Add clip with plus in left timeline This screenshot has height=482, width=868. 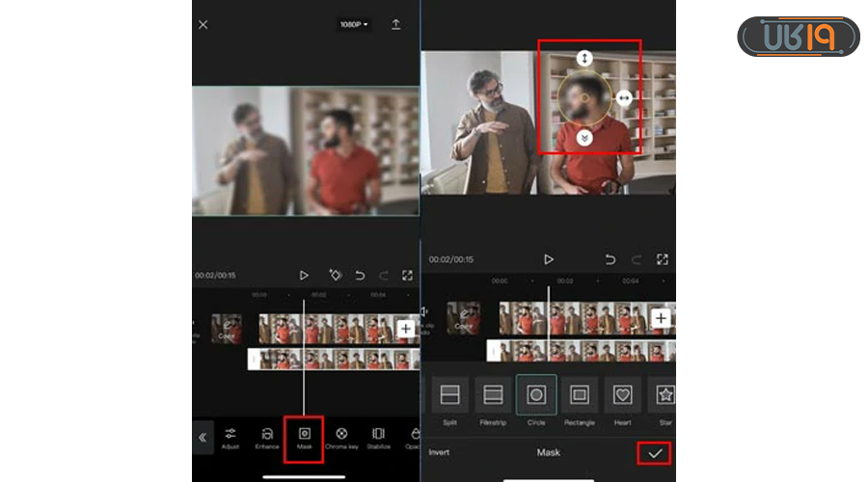tap(406, 329)
